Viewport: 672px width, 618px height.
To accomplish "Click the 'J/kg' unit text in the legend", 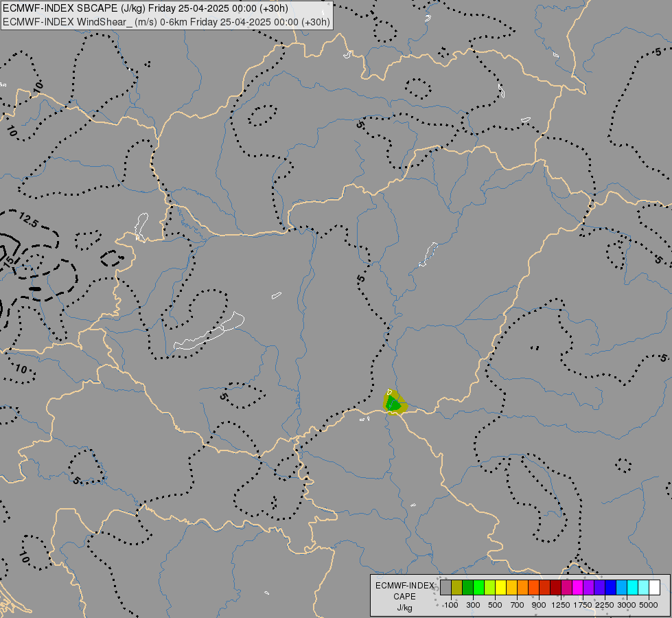I will 404,608.
